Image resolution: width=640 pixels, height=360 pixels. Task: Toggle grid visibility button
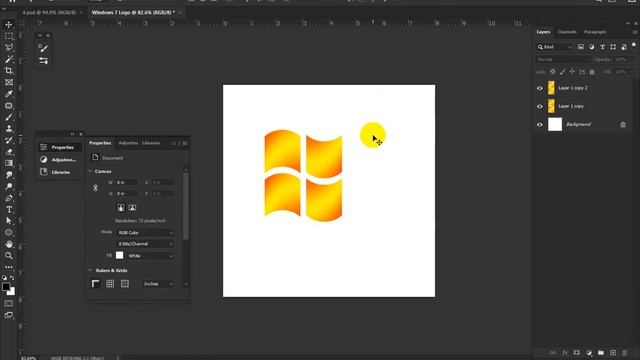(110, 284)
